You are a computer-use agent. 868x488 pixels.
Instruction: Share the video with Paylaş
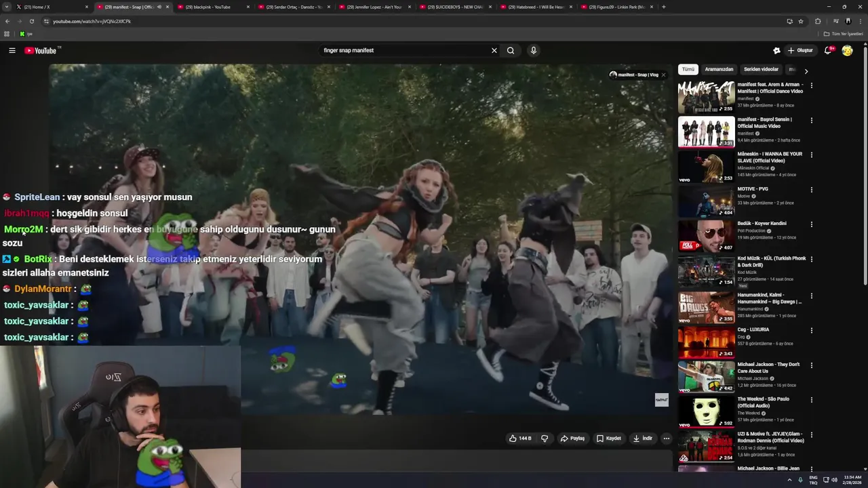pos(572,439)
